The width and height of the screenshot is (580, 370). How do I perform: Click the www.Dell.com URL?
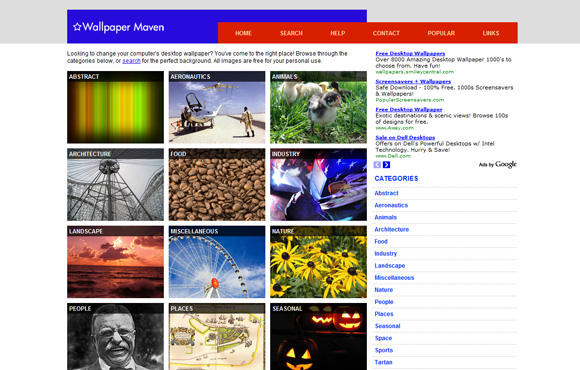[x=393, y=156]
